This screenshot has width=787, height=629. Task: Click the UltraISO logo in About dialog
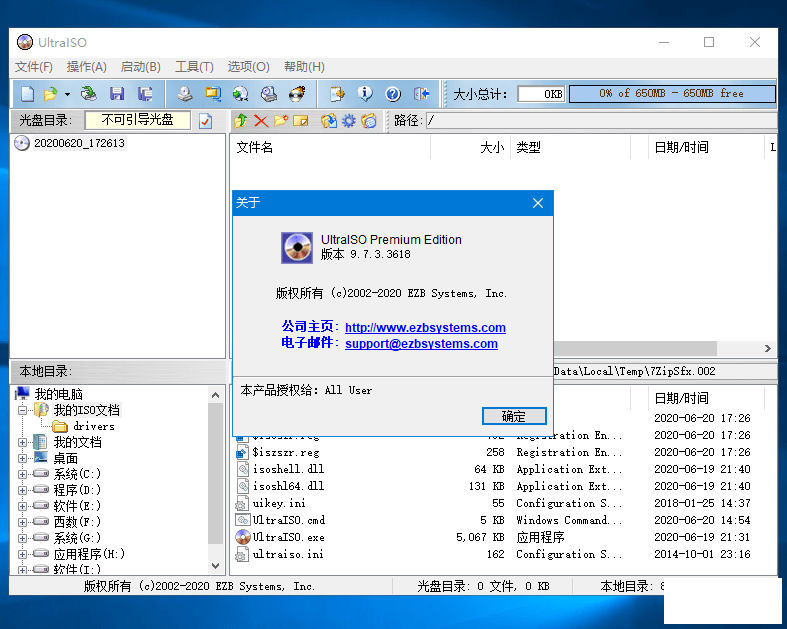(297, 247)
